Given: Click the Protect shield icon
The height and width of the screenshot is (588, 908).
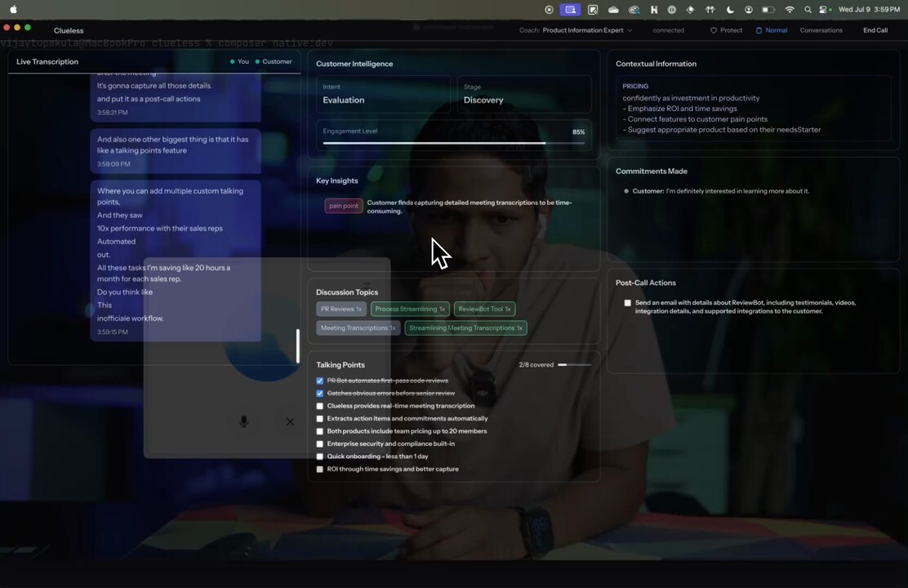Looking at the screenshot, I should click(714, 30).
